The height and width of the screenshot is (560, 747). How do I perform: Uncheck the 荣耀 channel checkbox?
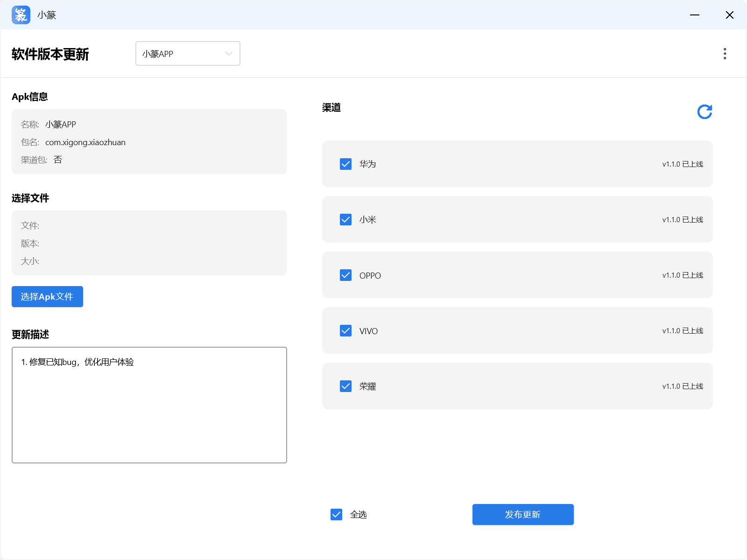345,386
